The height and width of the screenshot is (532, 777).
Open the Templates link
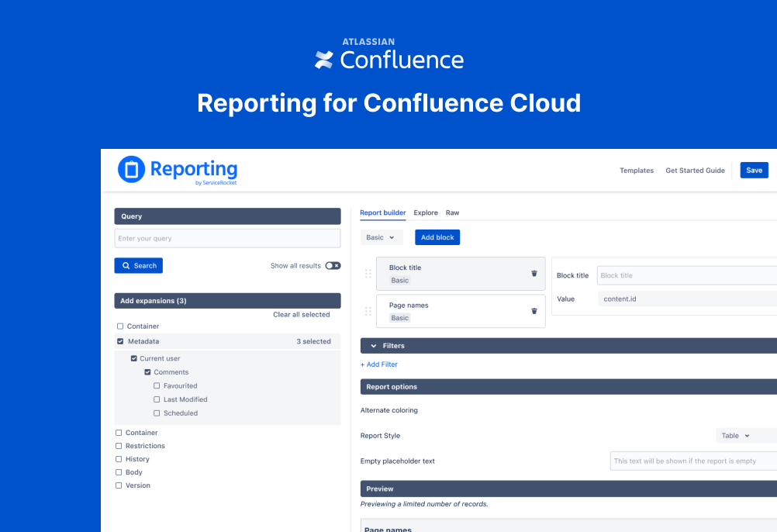click(637, 171)
